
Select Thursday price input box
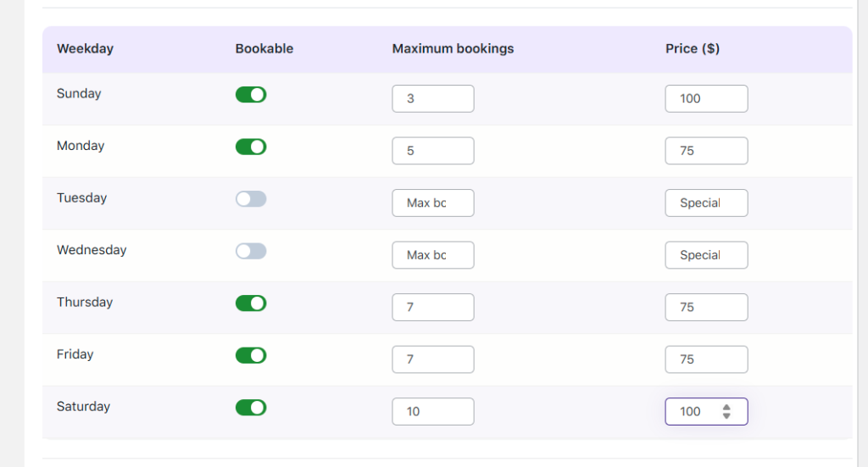tap(706, 308)
